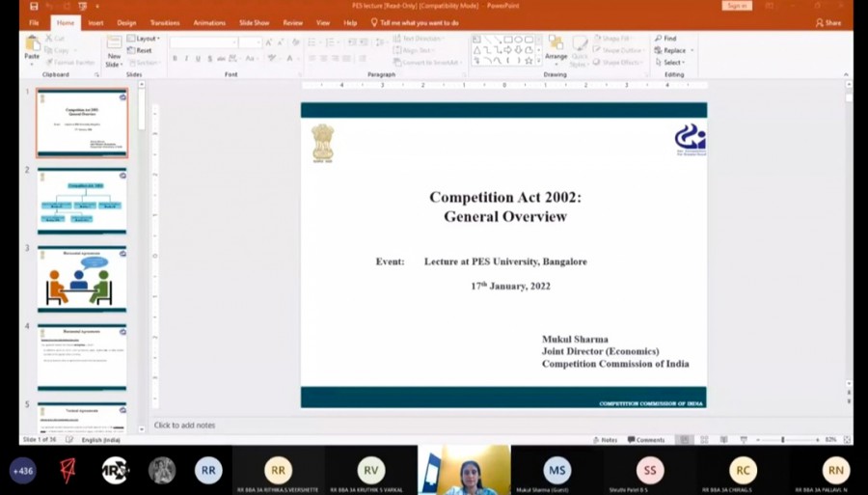Toggle the Notes pane in status bar
Image resolution: width=868 pixels, height=495 pixels.
pyautogui.click(x=605, y=440)
